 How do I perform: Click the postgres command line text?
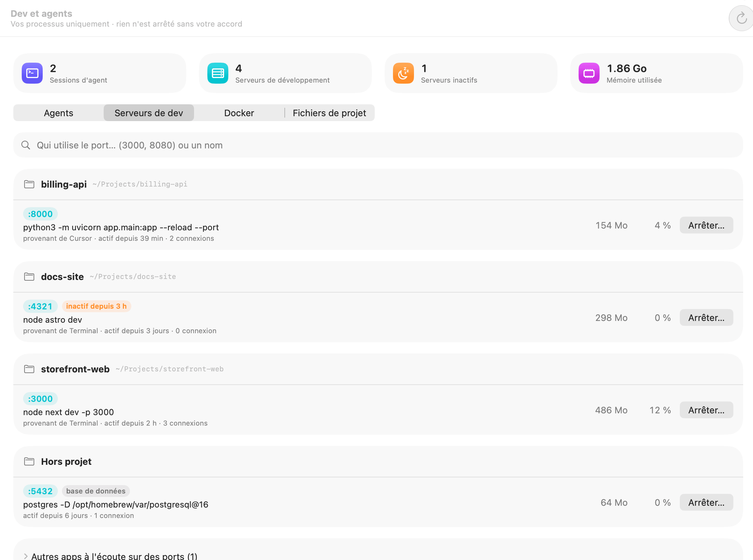click(116, 504)
